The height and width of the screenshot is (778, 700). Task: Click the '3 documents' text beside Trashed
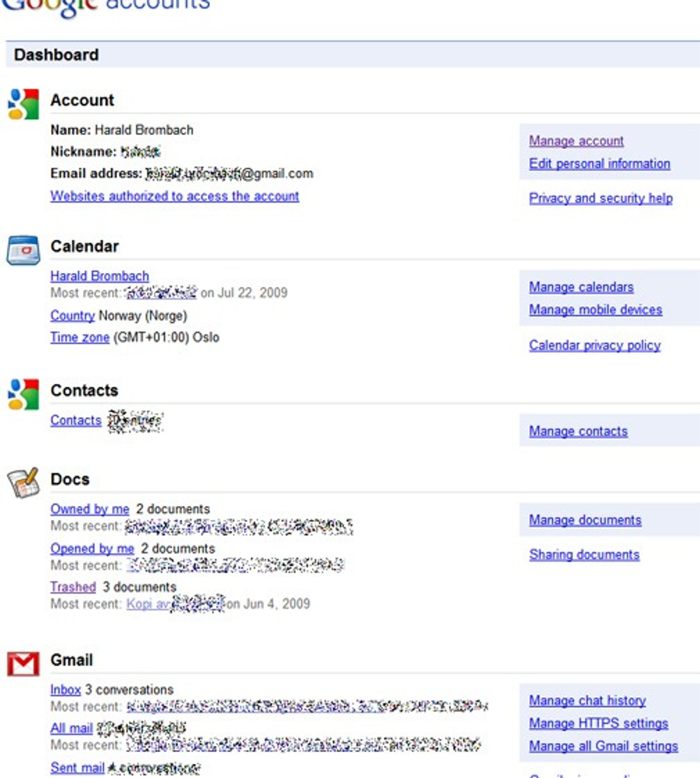point(140,587)
